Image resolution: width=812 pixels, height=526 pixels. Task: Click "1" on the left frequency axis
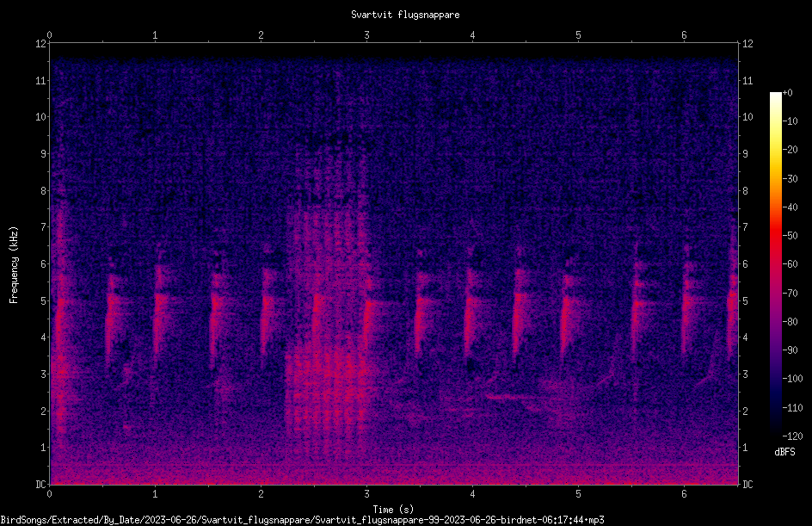[x=44, y=448]
